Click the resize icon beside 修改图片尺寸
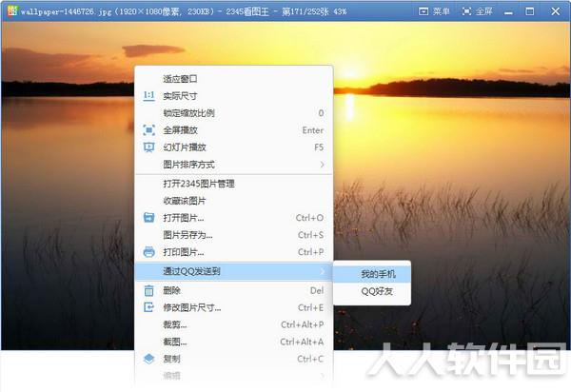Image resolution: width=571 pixels, height=392 pixels. [149, 307]
